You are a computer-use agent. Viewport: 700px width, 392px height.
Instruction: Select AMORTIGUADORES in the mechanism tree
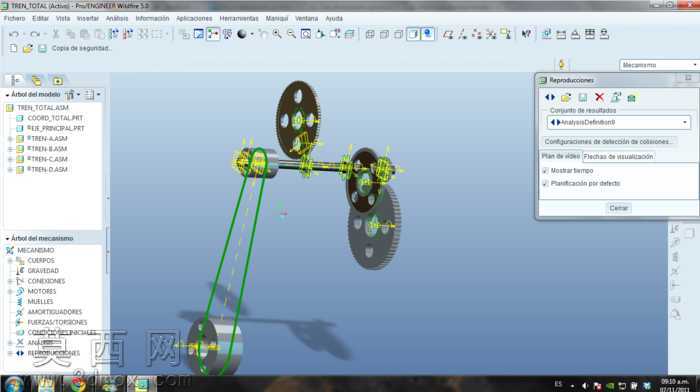54,312
